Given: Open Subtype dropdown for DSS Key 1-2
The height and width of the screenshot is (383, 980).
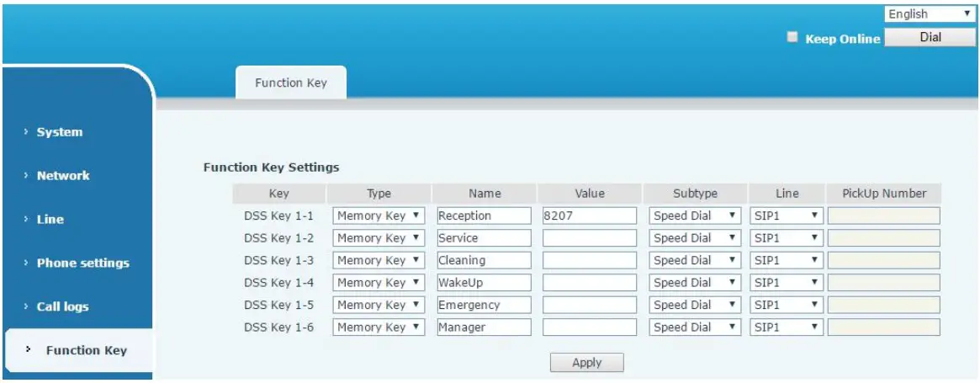Looking at the screenshot, I should tap(695, 238).
